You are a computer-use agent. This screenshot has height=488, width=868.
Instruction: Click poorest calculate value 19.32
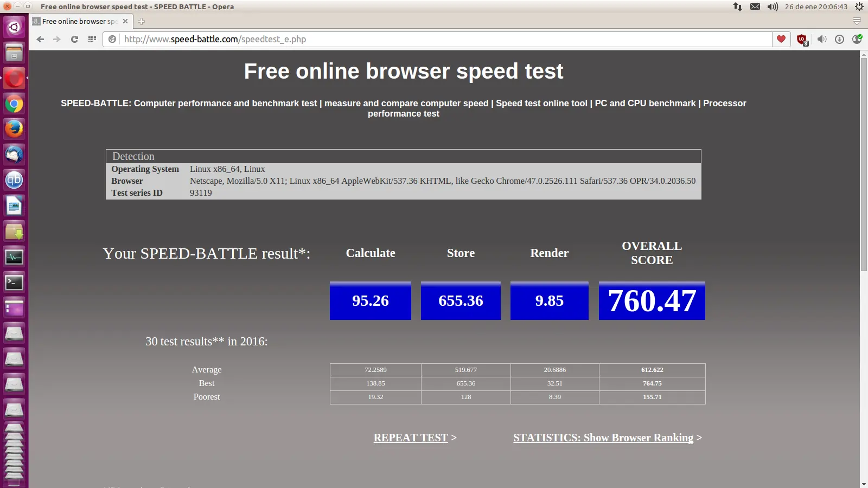375,397
